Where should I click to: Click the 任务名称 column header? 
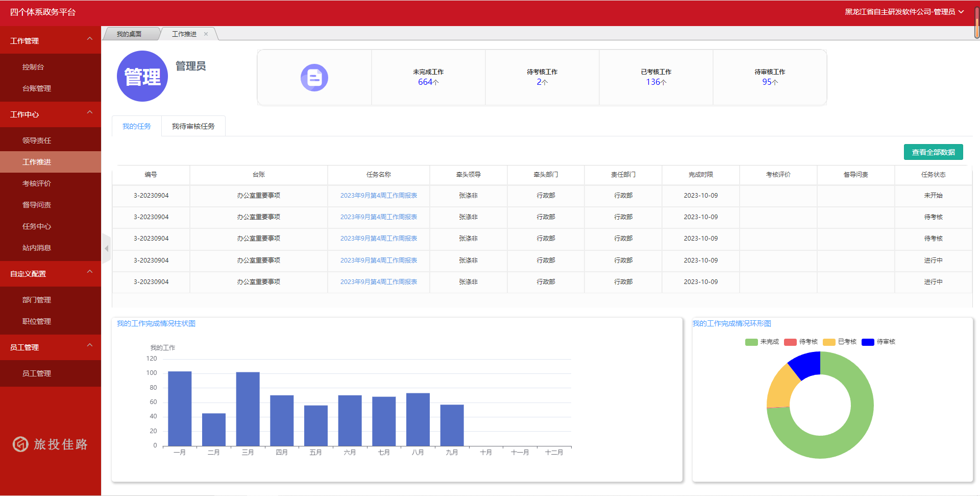pyautogui.click(x=379, y=175)
